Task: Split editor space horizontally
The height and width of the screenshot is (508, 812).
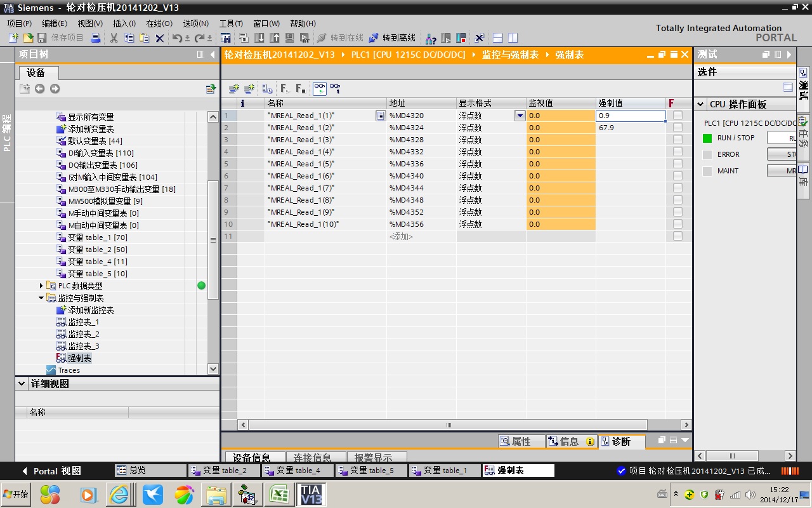Action: tap(498, 38)
